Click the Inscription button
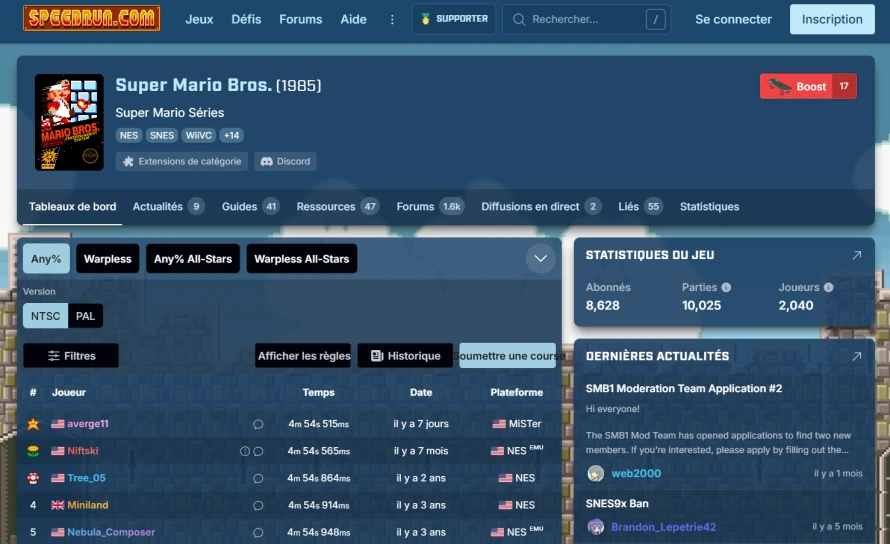The height and width of the screenshot is (544, 890). 832,19
